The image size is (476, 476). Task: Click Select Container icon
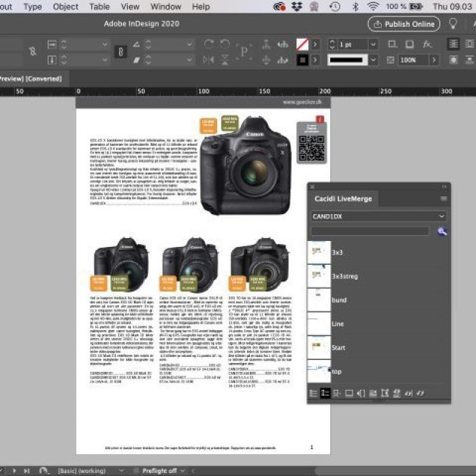click(x=266, y=44)
